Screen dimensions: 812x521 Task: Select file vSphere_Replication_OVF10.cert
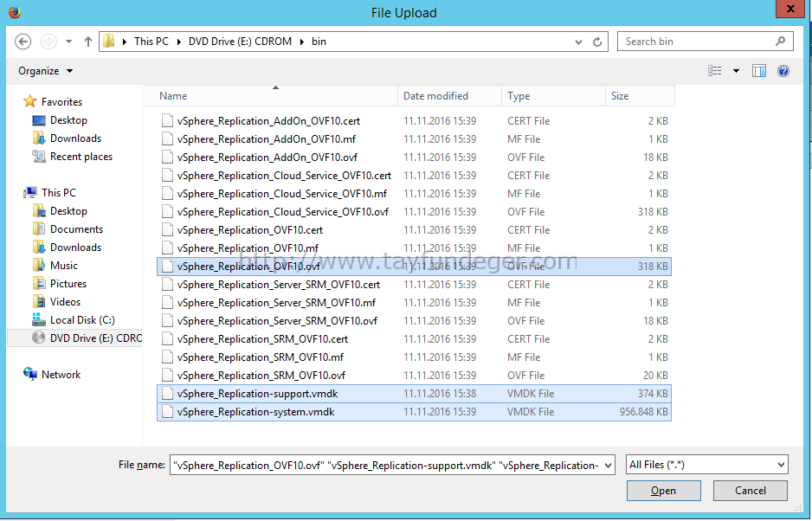pos(415,229)
